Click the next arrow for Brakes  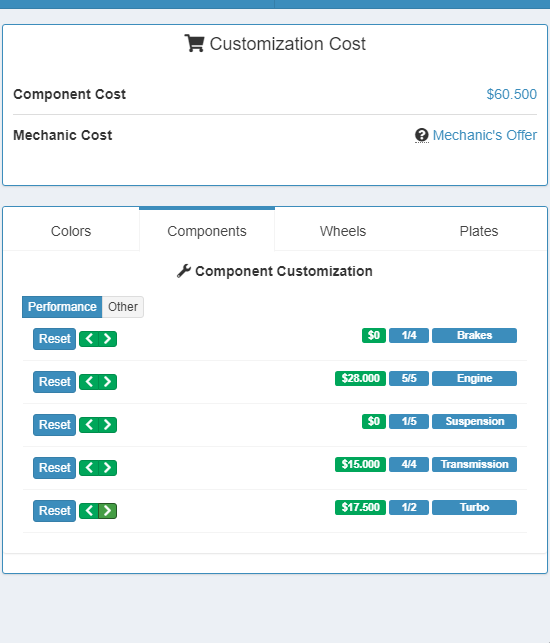tap(107, 339)
